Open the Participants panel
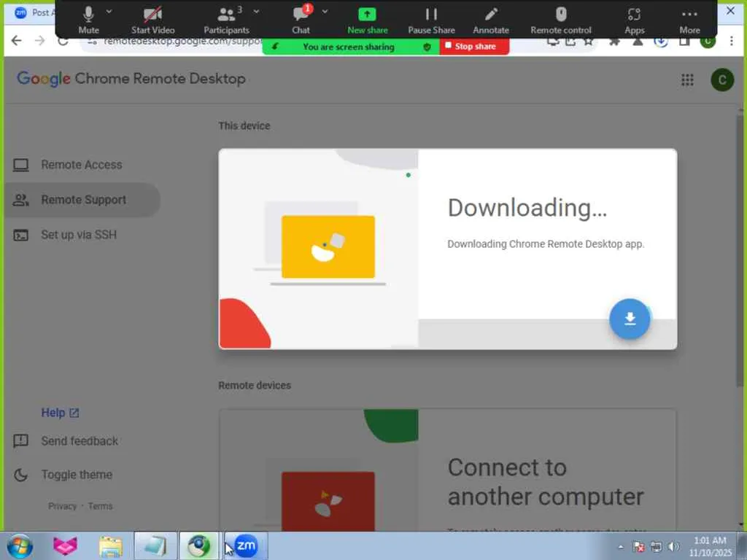This screenshot has width=747, height=560. point(226,20)
